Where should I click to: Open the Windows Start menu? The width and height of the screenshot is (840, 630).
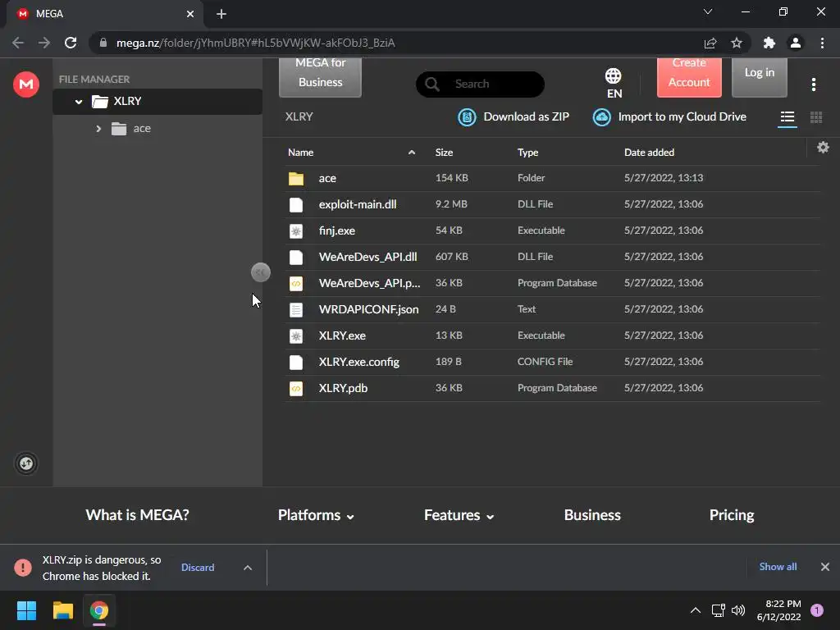pos(26,610)
